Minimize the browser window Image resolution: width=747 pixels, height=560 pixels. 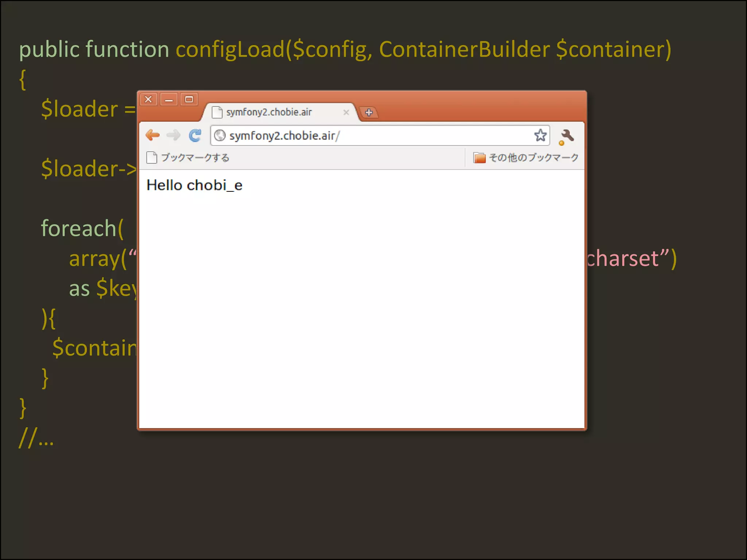[x=169, y=99]
